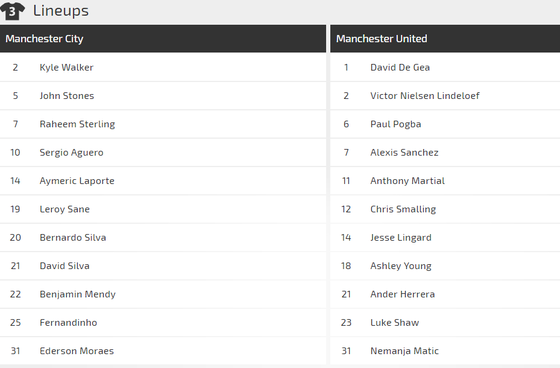Open Kyle Walker's player page
This screenshot has width=560, height=368.
pos(66,68)
